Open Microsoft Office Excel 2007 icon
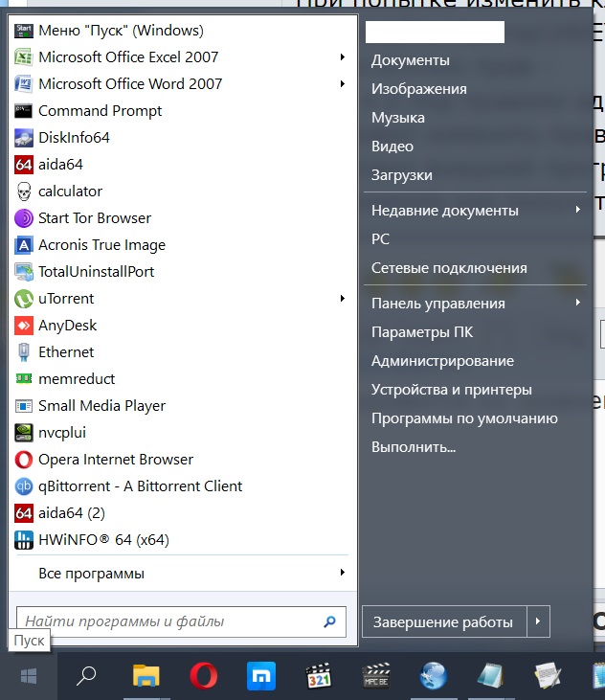 point(24,57)
